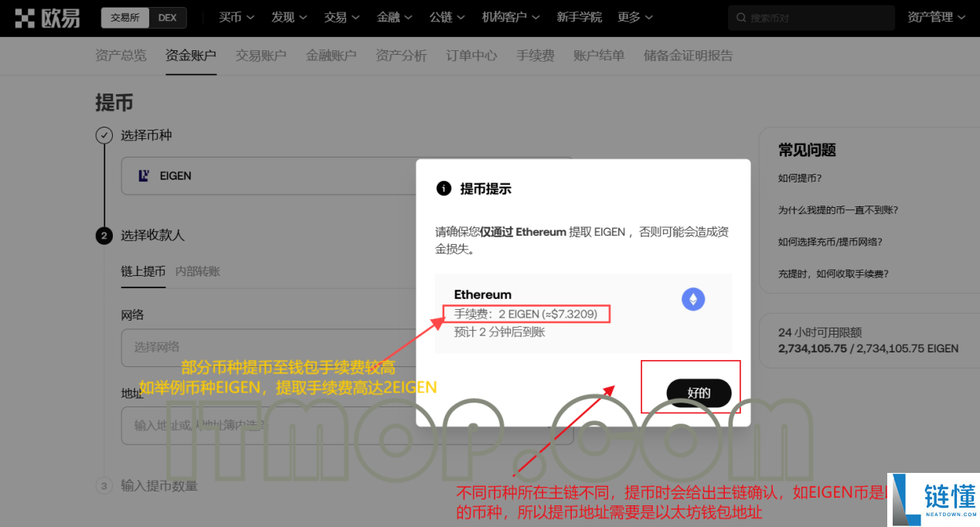Image resolution: width=980 pixels, height=527 pixels.
Task: Click the OKX 欧易 logo
Action: [x=47, y=17]
